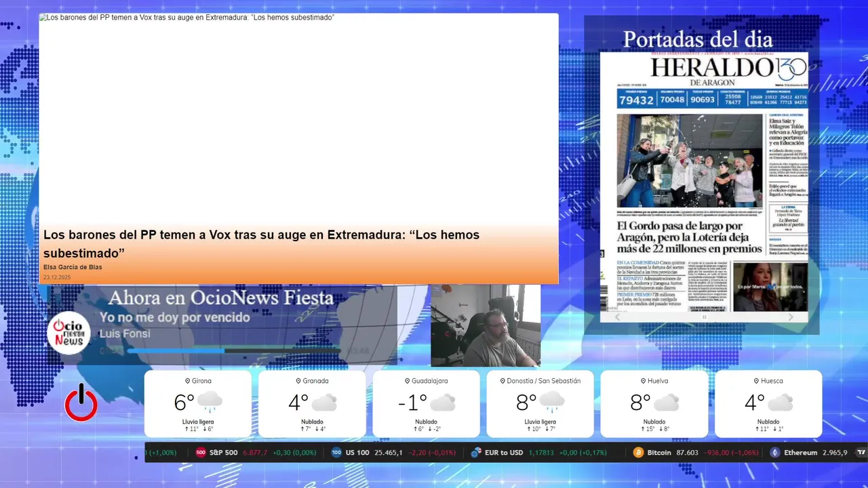Click the red power logo icon
The image size is (868, 488).
tap(81, 403)
